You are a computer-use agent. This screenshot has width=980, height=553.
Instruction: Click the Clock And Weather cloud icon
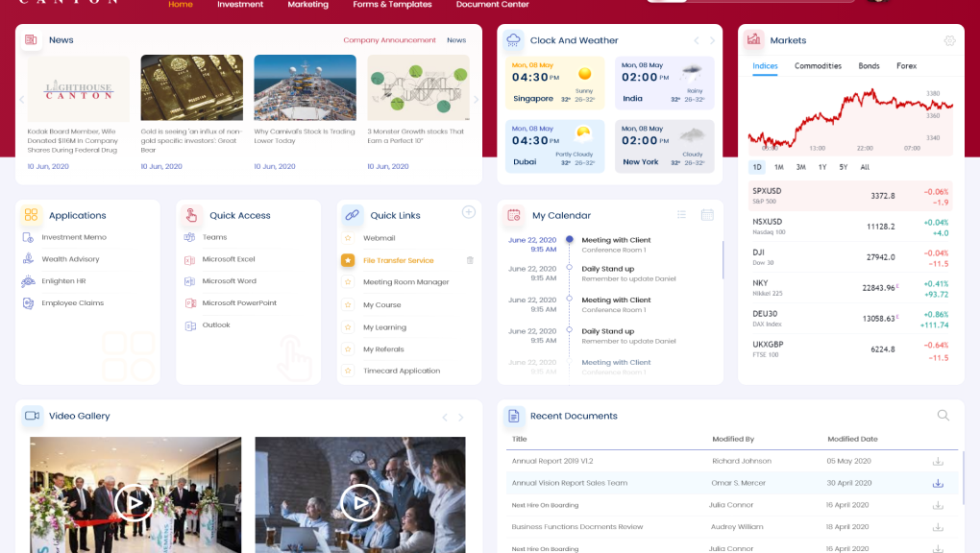(513, 40)
